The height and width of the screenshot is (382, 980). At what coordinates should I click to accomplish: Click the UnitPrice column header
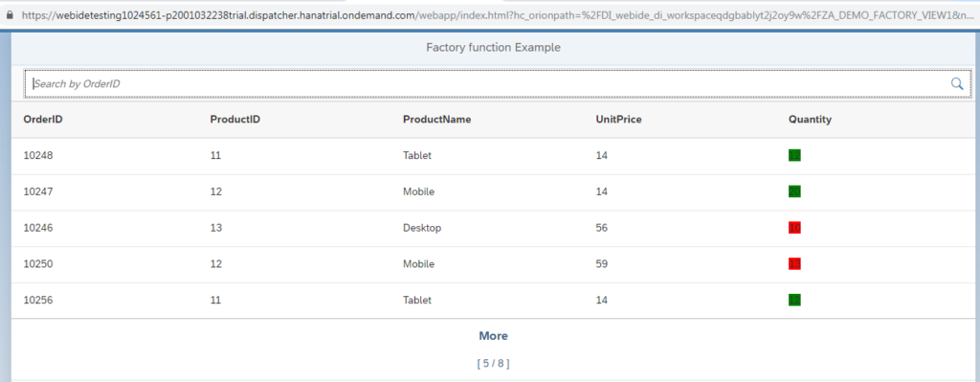[619, 120]
